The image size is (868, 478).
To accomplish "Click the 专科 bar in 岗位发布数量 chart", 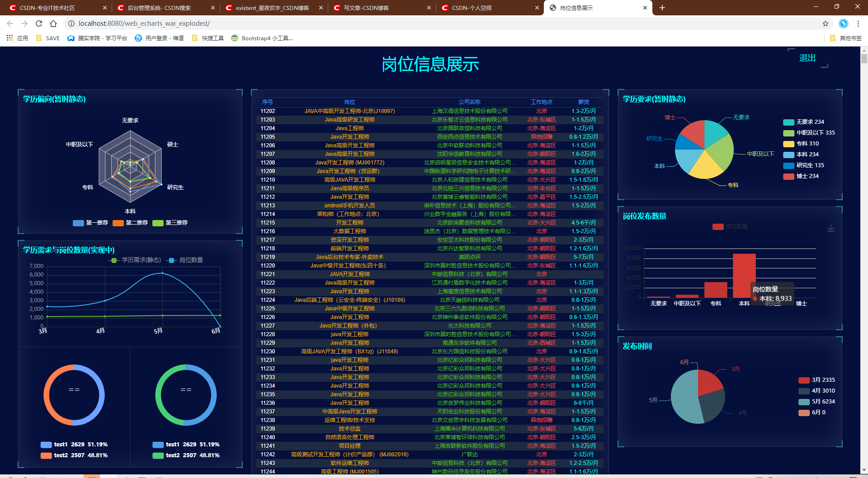I will [x=716, y=290].
